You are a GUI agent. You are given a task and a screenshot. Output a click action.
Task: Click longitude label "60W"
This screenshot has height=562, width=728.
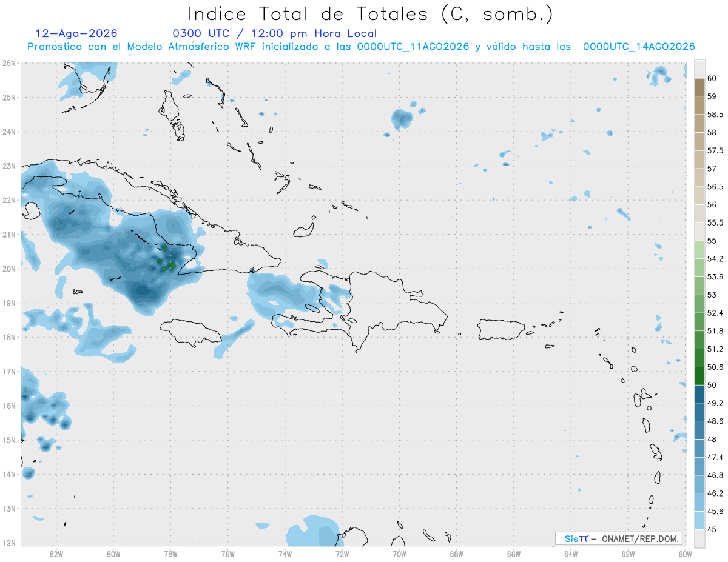686,554
